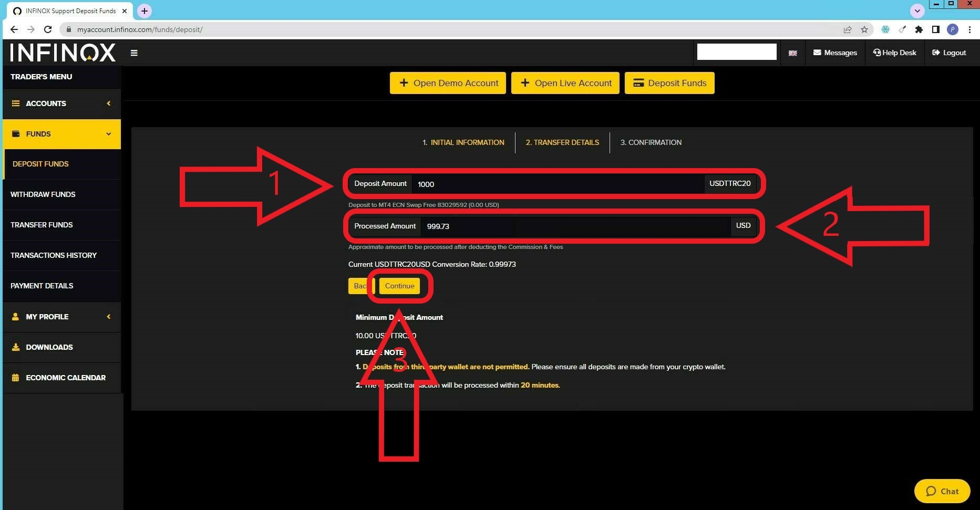
Task: Select Deposit Funds in the sidebar
Action: [61, 164]
